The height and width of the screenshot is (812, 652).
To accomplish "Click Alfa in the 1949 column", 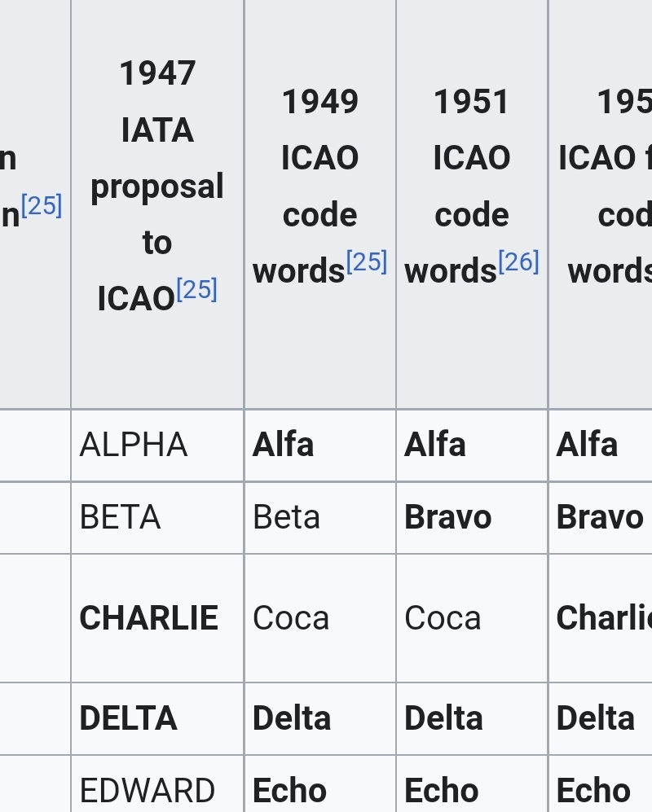I will 283,445.
